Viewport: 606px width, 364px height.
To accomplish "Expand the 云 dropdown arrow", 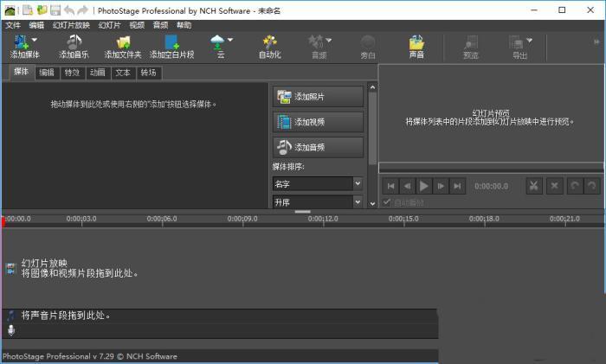I will (230, 40).
